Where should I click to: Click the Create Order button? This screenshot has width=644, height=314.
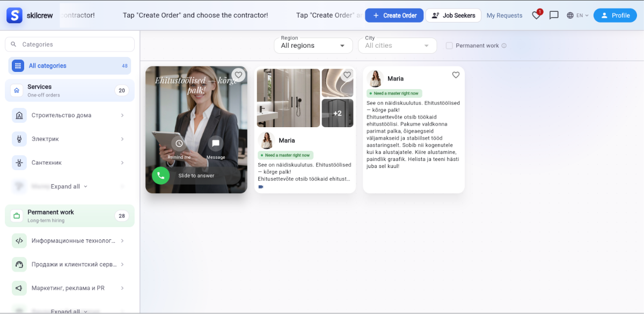394,16
